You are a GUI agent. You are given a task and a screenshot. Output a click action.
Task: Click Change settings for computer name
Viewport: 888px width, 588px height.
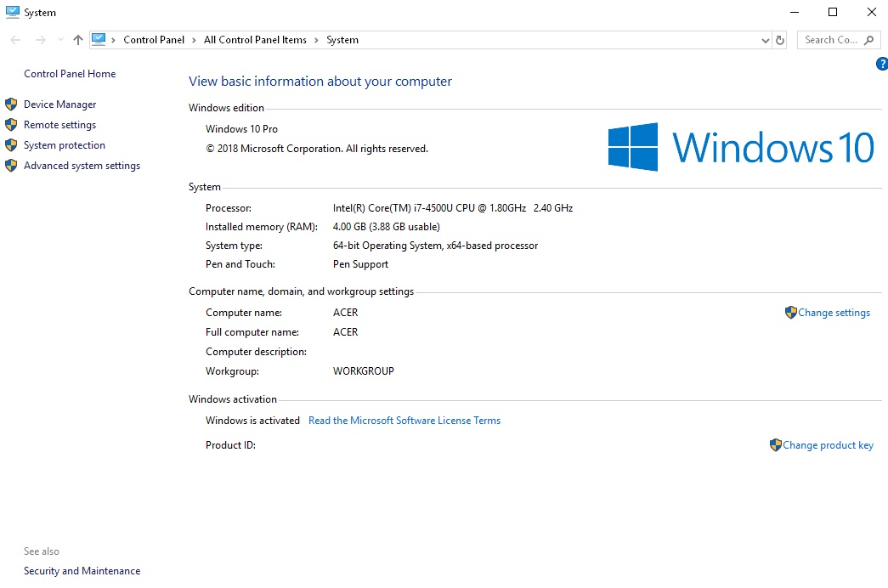[x=834, y=313]
